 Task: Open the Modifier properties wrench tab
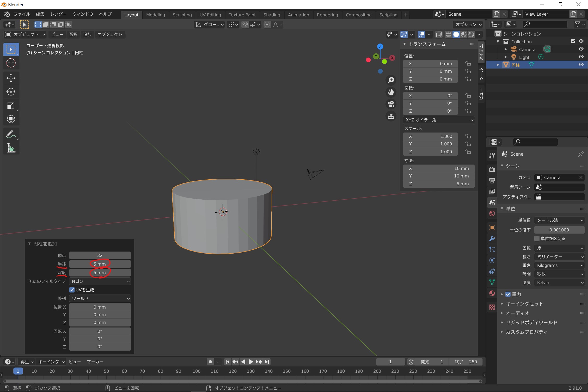(492, 238)
